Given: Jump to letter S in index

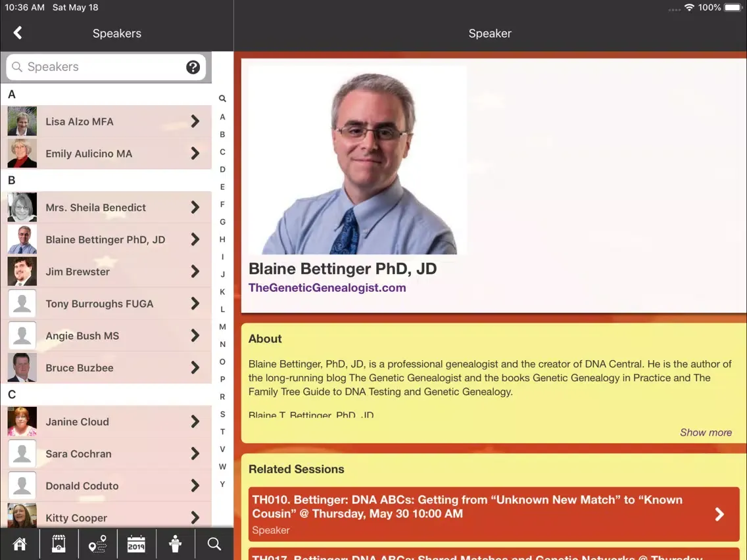Looking at the screenshot, I should (222, 414).
